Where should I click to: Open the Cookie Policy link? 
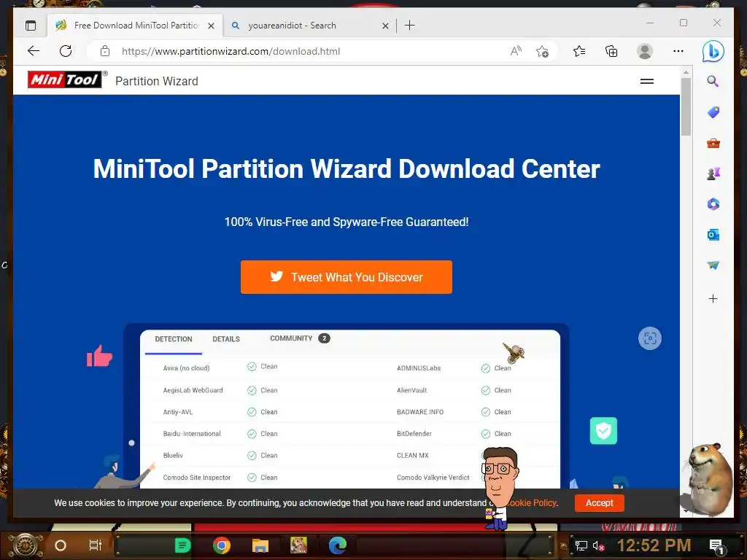pos(533,503)
